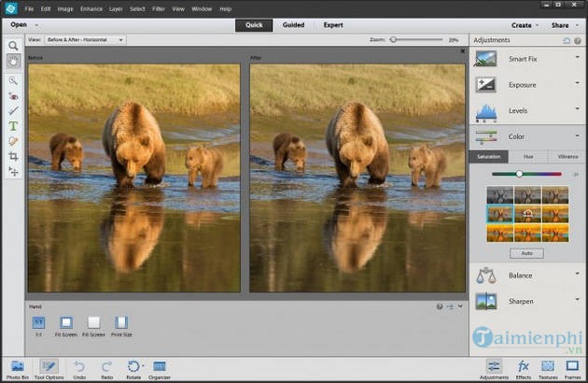The width and height of the screenshot is (588, 383).
Task: Collapse Tool Options with the chevron
Action: tap(460, 306)
